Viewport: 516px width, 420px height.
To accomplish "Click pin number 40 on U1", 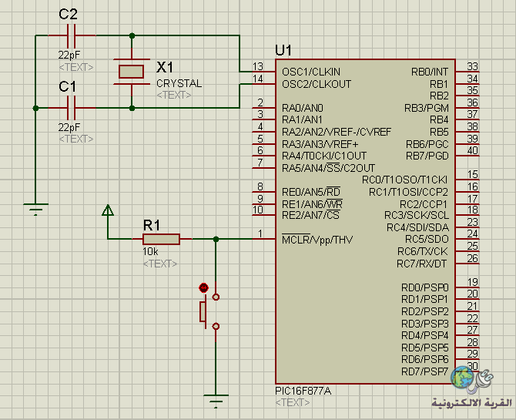I will pos(472,150).
